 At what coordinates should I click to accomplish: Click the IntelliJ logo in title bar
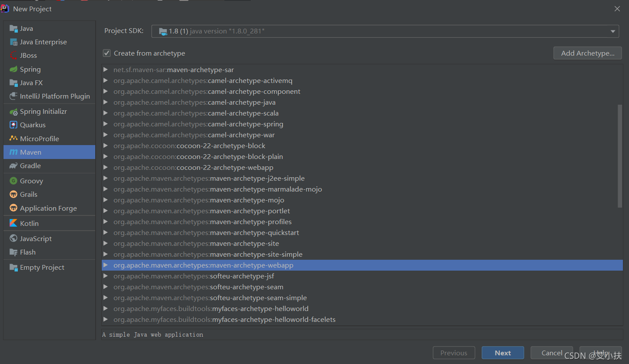pyautogui.click(x=5, y=9)
